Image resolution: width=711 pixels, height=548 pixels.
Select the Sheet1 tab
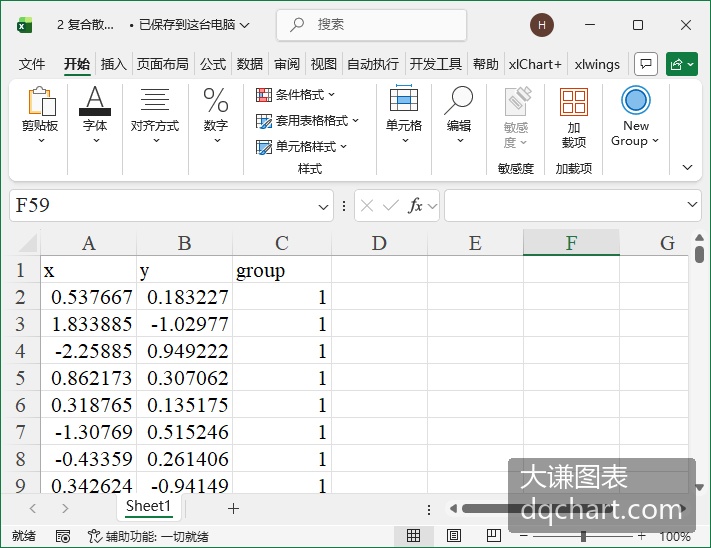coord(148,506)
